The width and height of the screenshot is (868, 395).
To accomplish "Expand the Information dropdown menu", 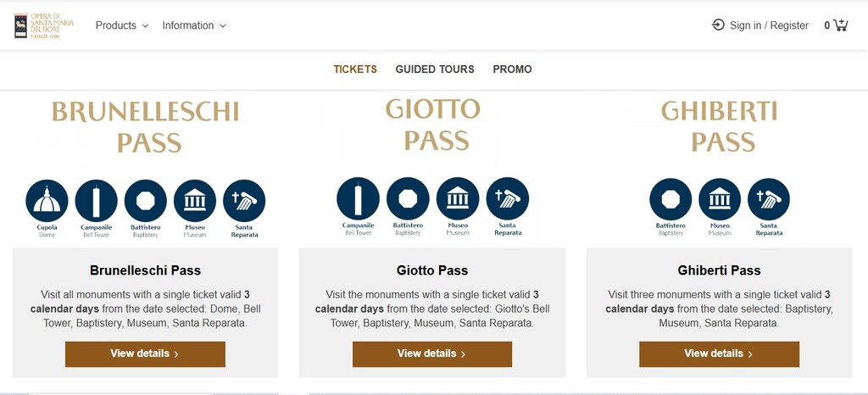I will (194, 25).
